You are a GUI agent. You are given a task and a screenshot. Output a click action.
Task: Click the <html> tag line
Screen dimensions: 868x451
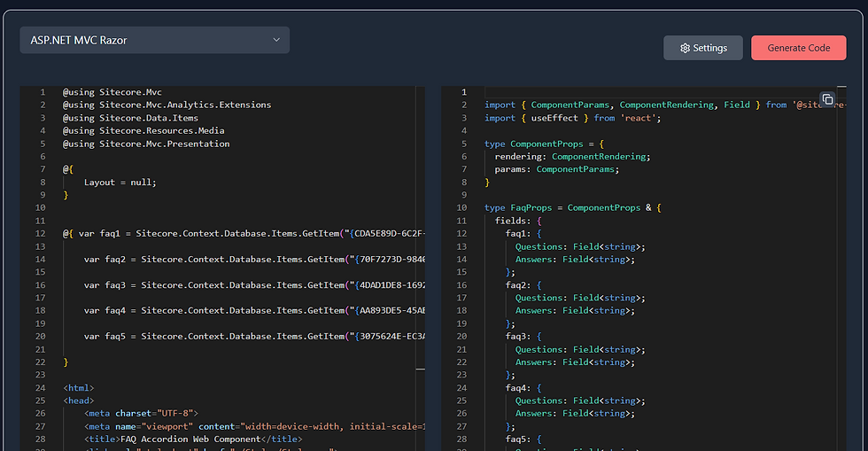tap(78, 388)
